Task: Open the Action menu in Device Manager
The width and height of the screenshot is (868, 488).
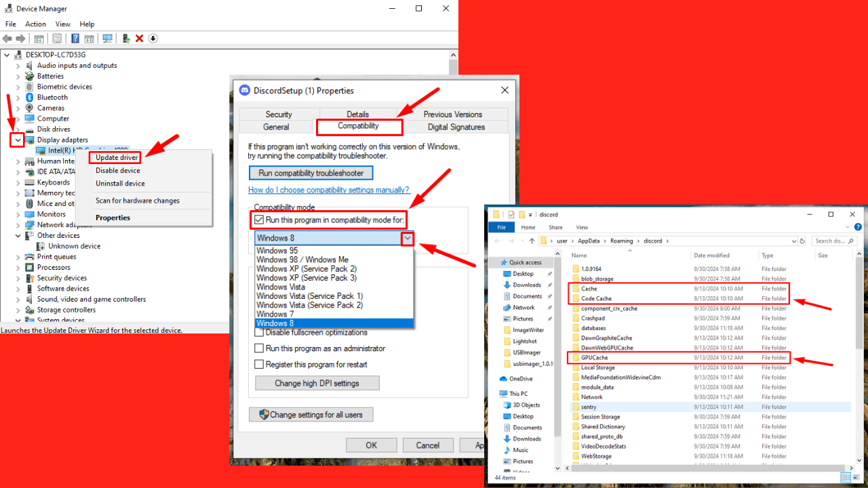Action: pos(35,24)
